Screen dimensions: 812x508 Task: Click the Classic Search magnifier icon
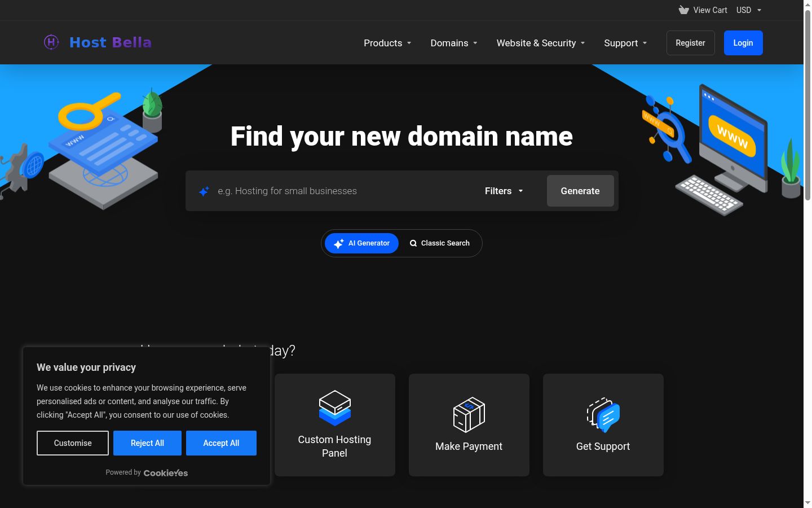[413, 243]
